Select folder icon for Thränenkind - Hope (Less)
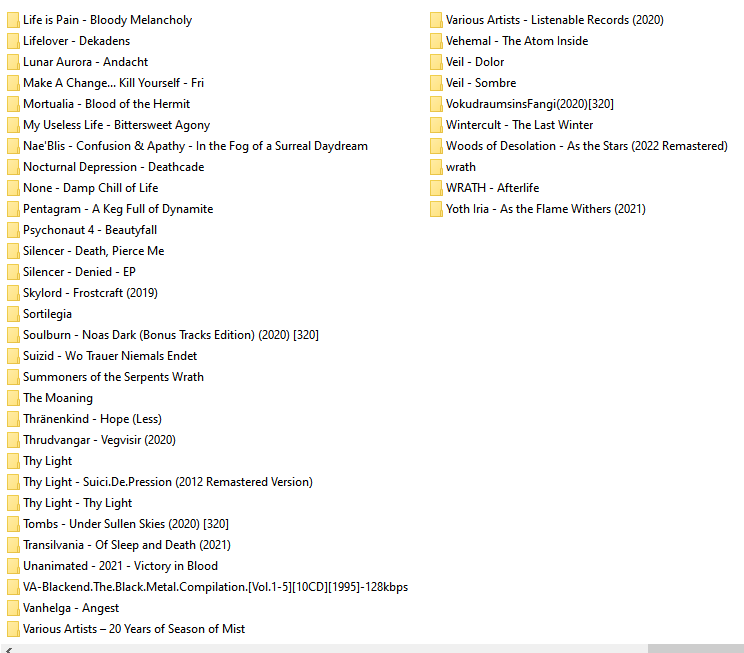744x653 pixels. point(13,419)
